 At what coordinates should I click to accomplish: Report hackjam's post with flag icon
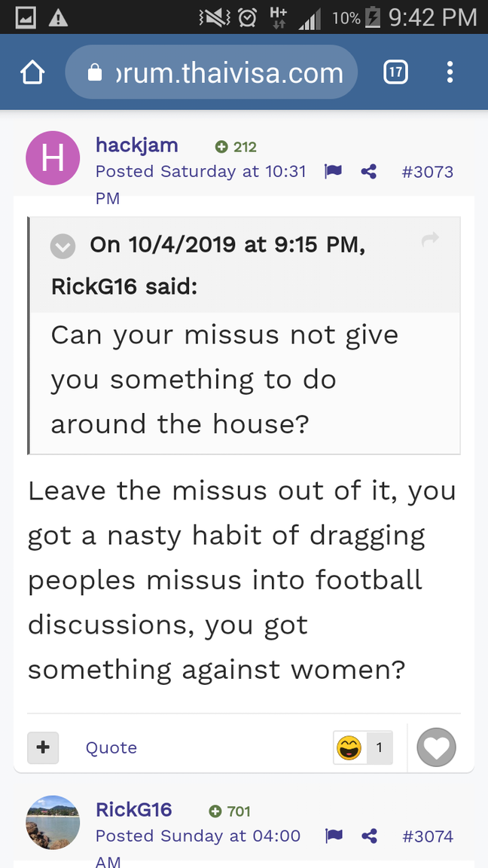pos(333,172)
